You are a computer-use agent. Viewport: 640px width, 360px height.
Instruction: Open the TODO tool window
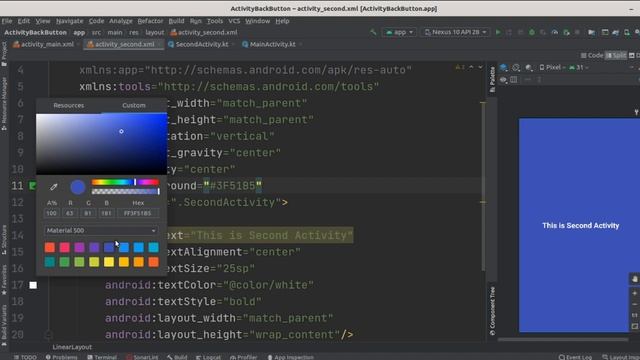pyautogui.click(x=25, y=357)
